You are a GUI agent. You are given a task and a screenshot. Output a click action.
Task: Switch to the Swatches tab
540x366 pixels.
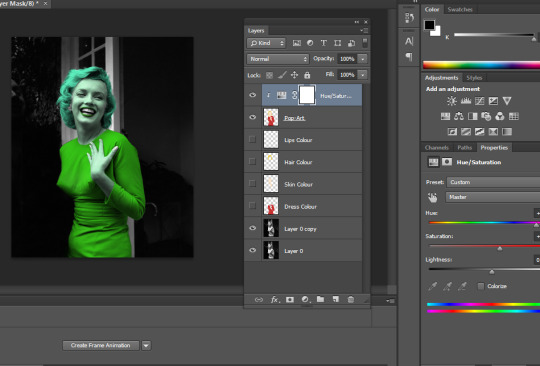(460, 10)
